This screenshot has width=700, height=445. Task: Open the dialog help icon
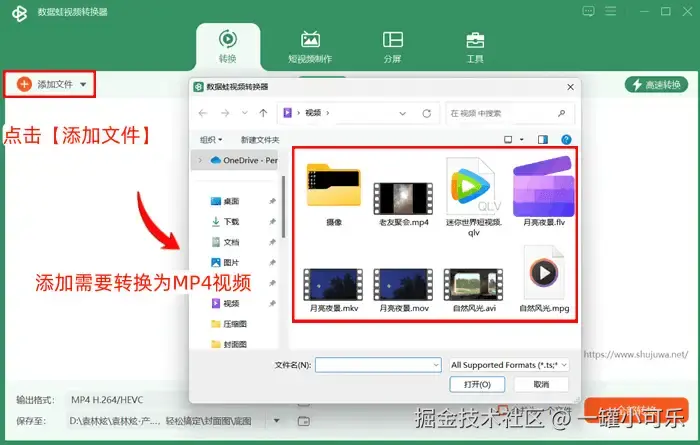click(566, 140)
